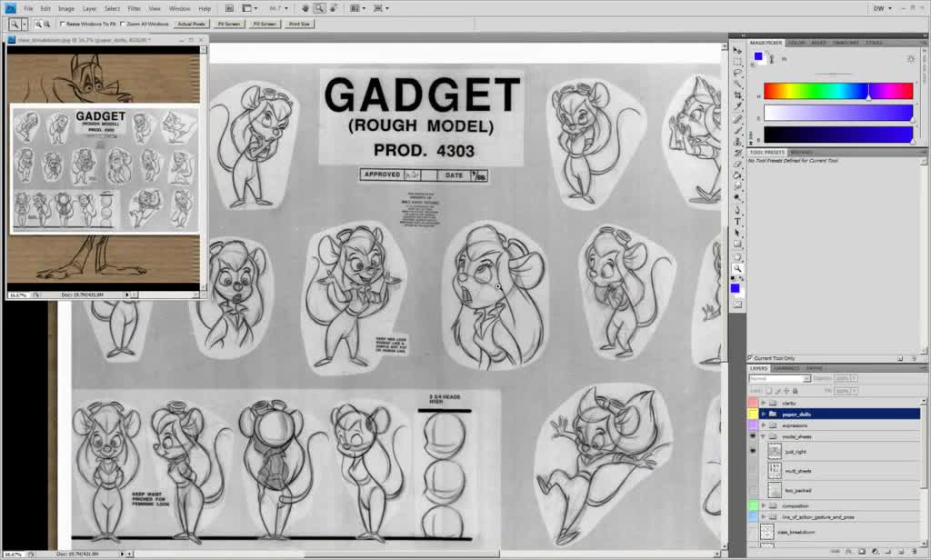Delete layer using trash icon in Layers panel
The width and height of the screenshot is (931, 560).
[915, 552]
